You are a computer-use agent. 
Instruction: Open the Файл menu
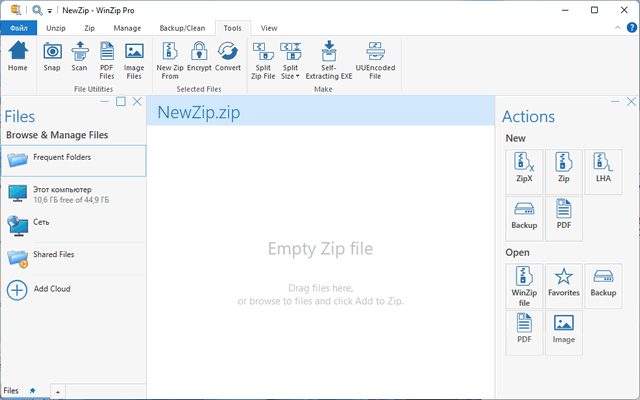19,28
